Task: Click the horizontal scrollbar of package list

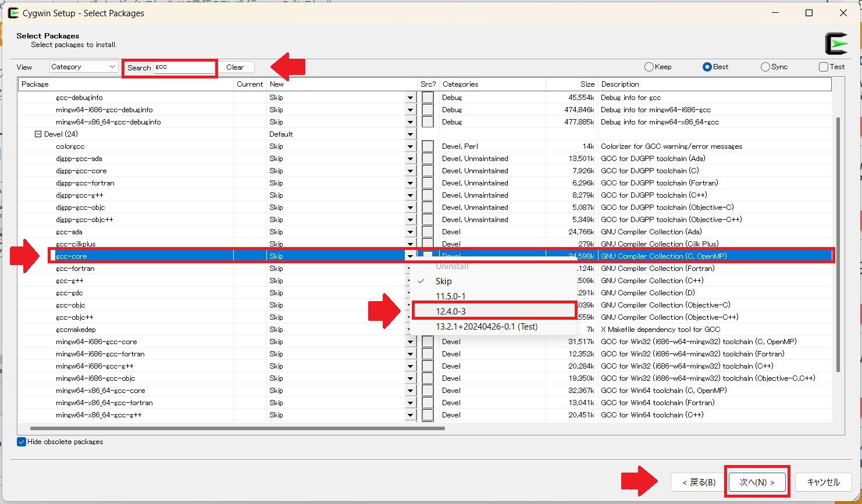Action: 233,428
